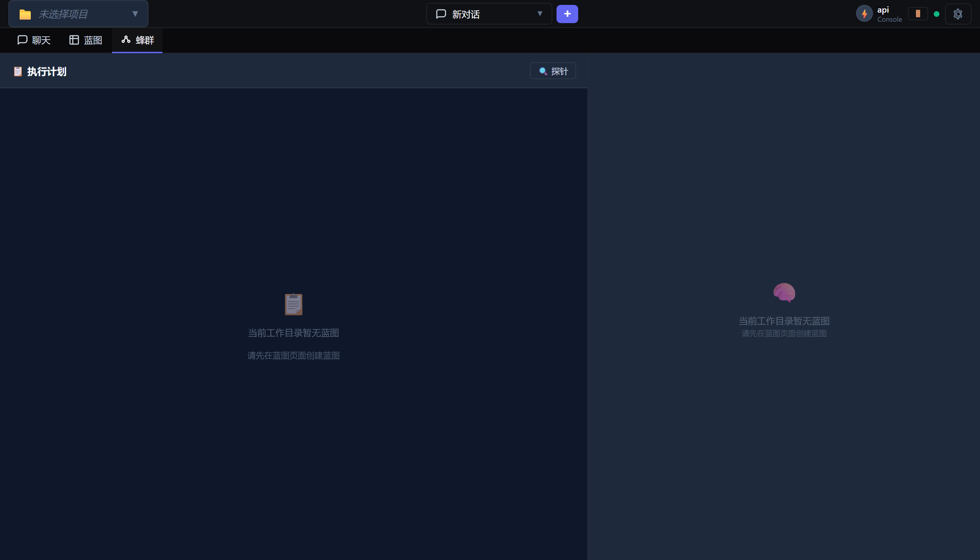980x560 pixels.
Task: Click the 执行计划 panel heading
Action: pos(47,71)
